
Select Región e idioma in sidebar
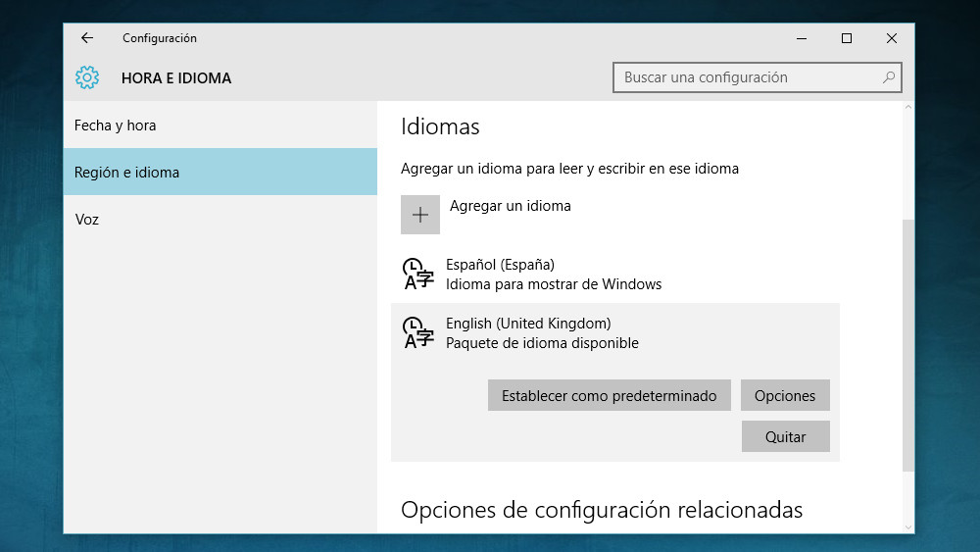(x=220, y=172)
